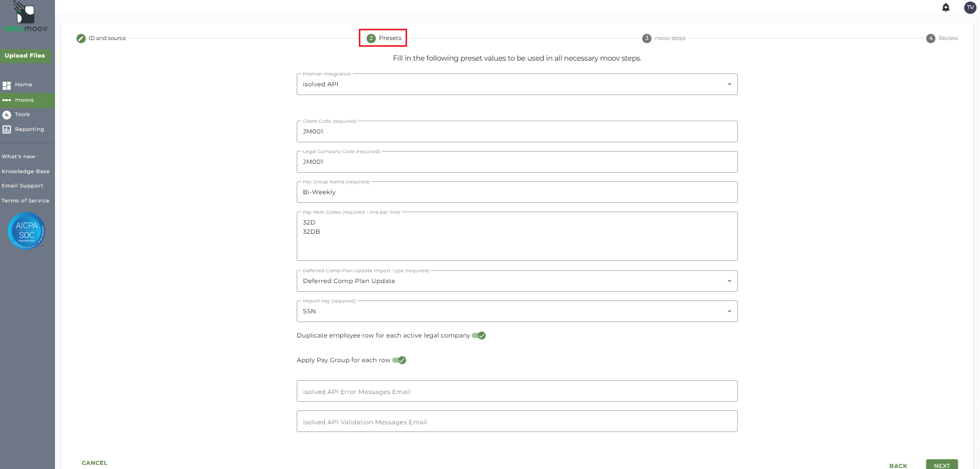This screenshot has height=469, width=980.
Task: Open Deferred Comp Plan Update Import Type dropdown
Action: [729, 281]
